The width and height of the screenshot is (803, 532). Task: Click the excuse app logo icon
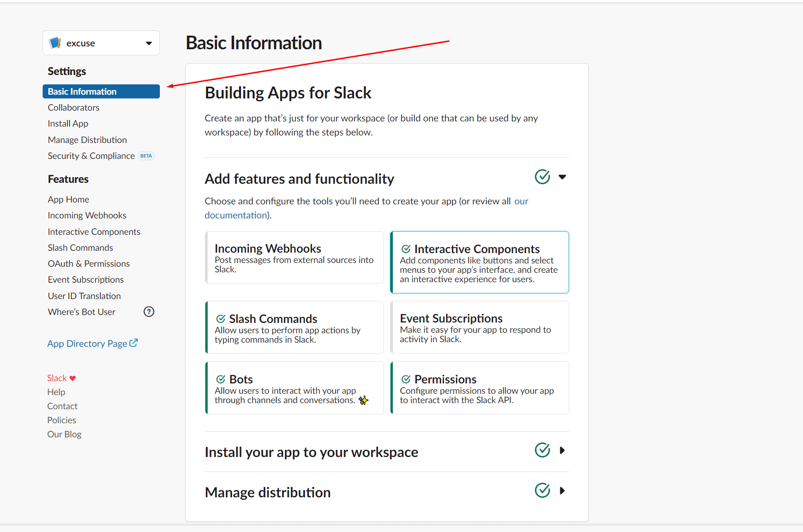coord(55,43)
